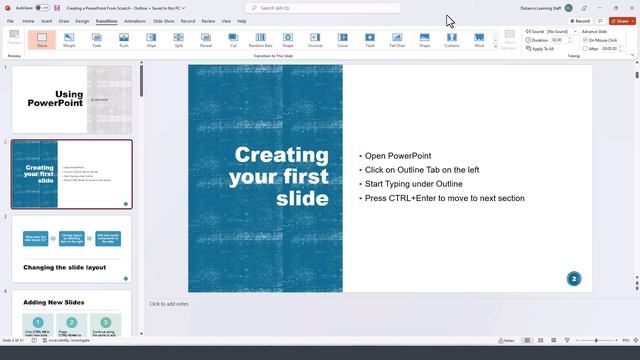Image resolution: width=640 pixels, height=360 pixels.
Task: Collapse the ribbon chevron
Action: [x=632, y=55]
